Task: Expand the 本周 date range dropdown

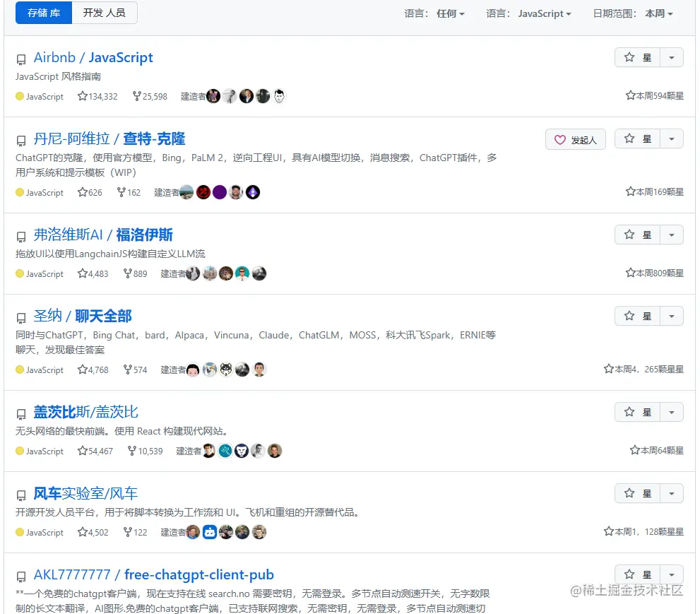Action: 658,13
